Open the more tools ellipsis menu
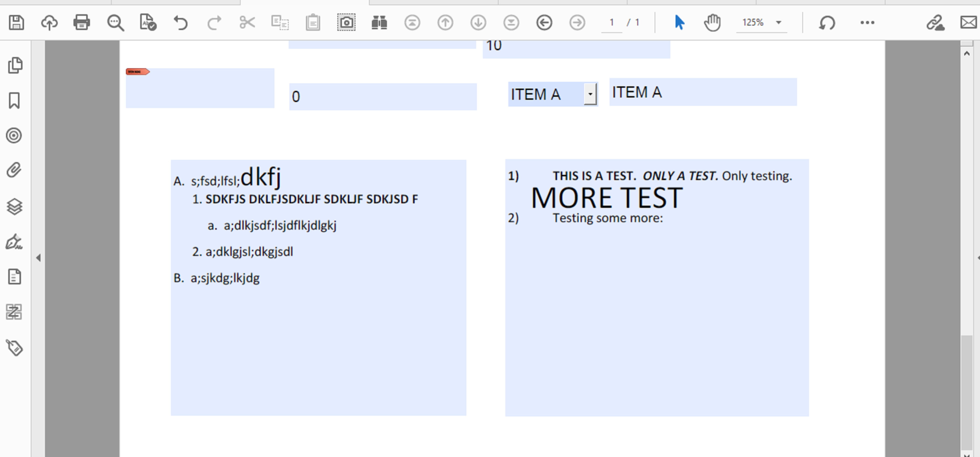The width and height of the screenshot is (980, 457). (867, 23)
